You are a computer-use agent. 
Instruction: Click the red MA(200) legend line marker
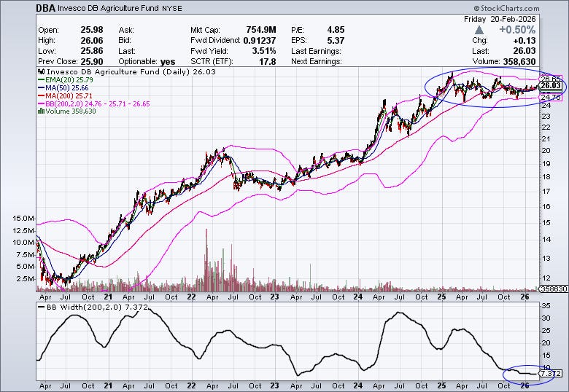click(x=41, y=95)
